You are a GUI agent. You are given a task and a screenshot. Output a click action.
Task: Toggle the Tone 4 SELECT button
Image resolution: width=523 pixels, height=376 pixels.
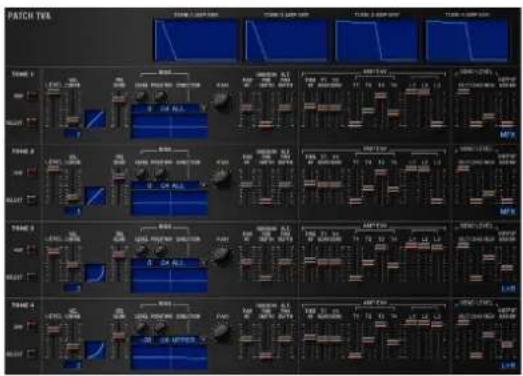(32, 353)
